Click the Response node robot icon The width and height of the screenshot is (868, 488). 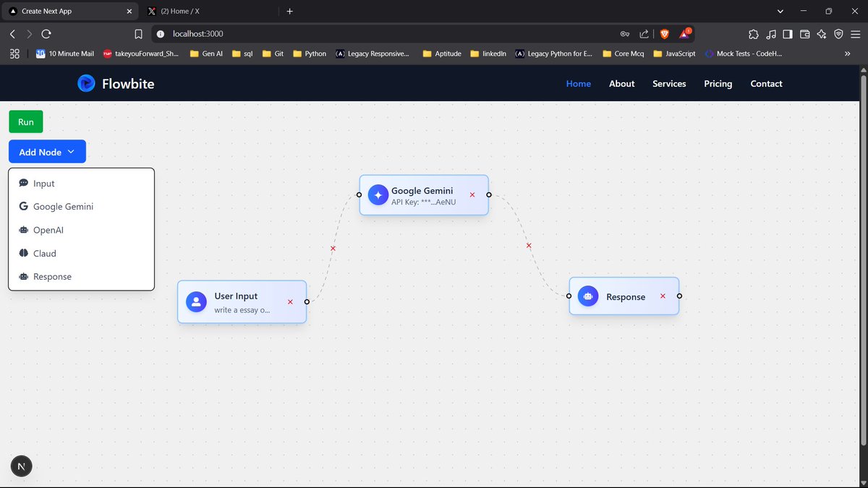[x=588, y=296]
